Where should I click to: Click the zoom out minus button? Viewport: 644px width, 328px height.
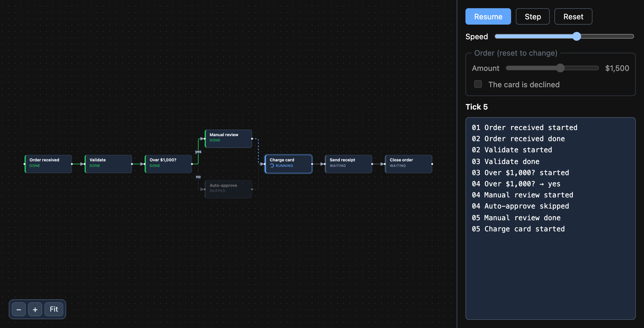click(x=19, y=310)
